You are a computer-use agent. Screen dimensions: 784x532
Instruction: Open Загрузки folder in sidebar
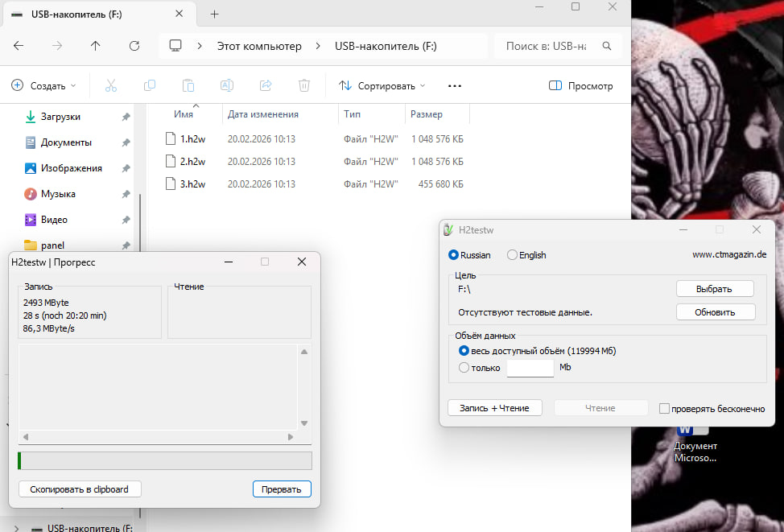(x=60, y=117)
